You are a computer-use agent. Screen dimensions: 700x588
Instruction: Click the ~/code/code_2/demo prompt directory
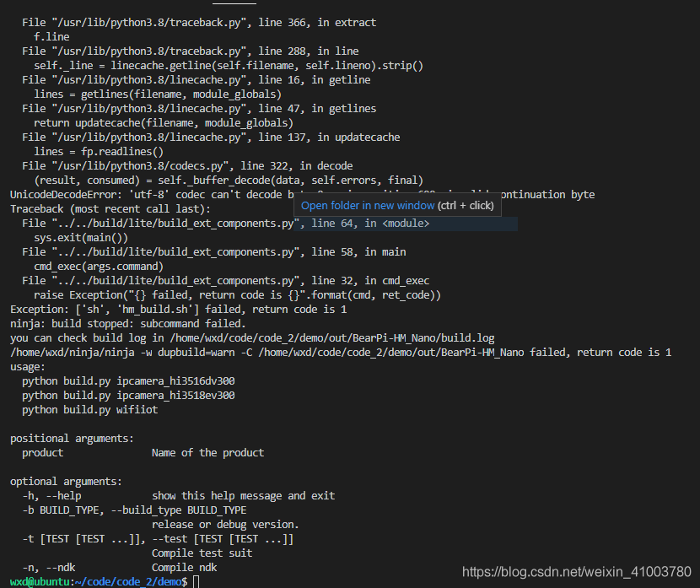(x=128, y=582)
